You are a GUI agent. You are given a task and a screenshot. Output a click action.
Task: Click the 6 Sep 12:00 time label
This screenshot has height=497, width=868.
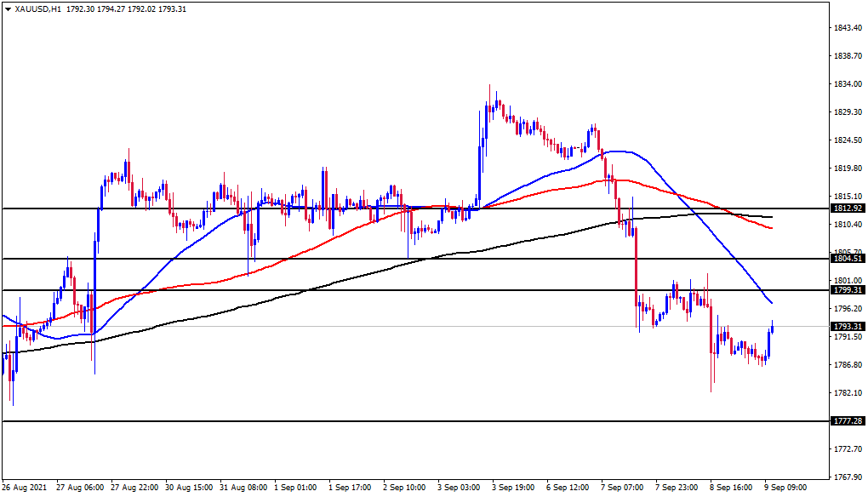point(568,488)
